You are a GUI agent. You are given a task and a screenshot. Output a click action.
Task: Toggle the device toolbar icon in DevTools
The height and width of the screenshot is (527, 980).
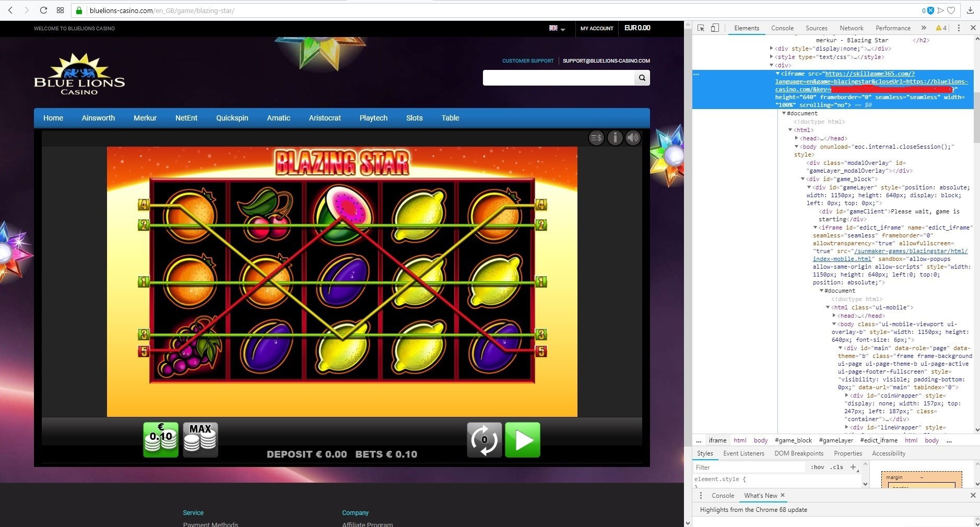715,28
